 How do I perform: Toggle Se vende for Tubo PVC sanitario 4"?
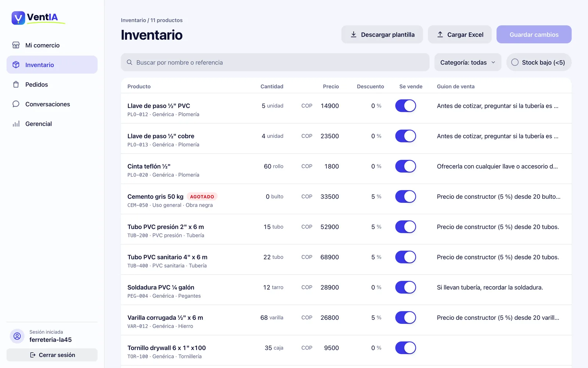pos(405,257)
